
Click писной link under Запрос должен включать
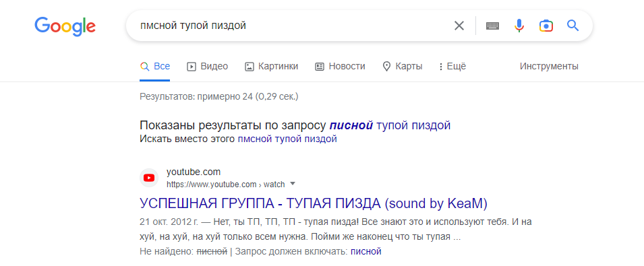(x=366, y=251)
